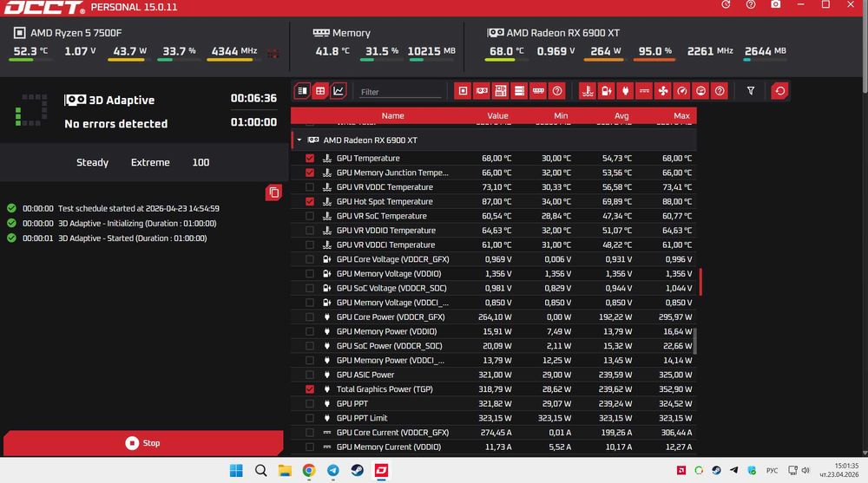Click into the Filter text field
Screen dimensions: 868x483
tap(399, 92)
